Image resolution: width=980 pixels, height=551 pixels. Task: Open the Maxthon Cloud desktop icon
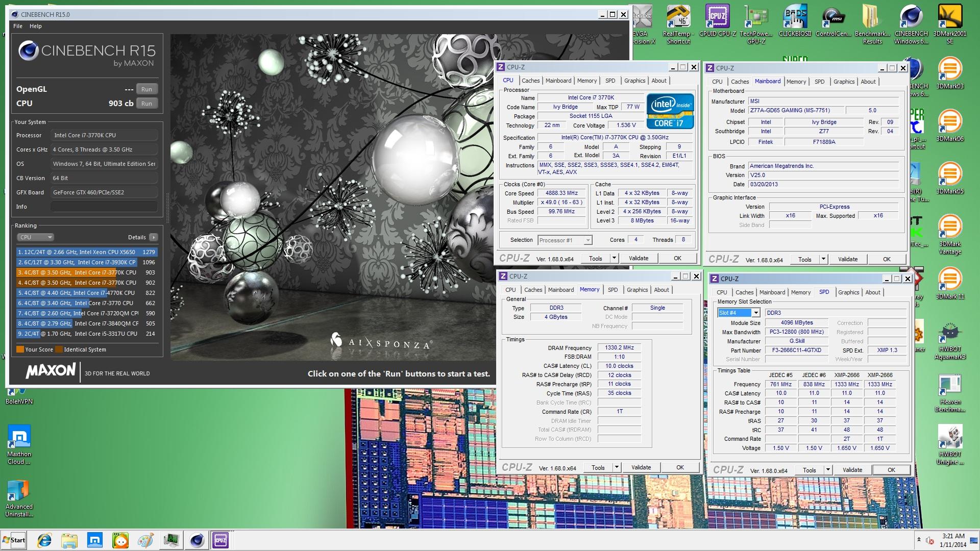(19, 445)
